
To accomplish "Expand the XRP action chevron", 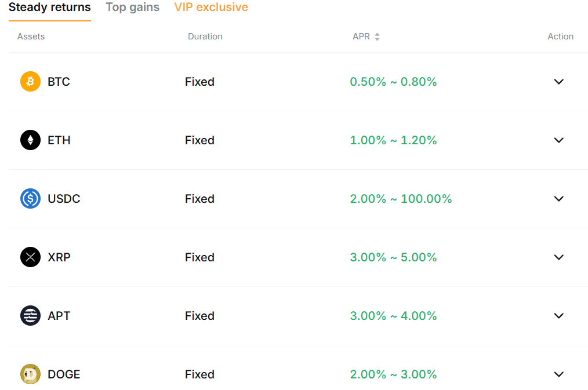I will point(558,257).
